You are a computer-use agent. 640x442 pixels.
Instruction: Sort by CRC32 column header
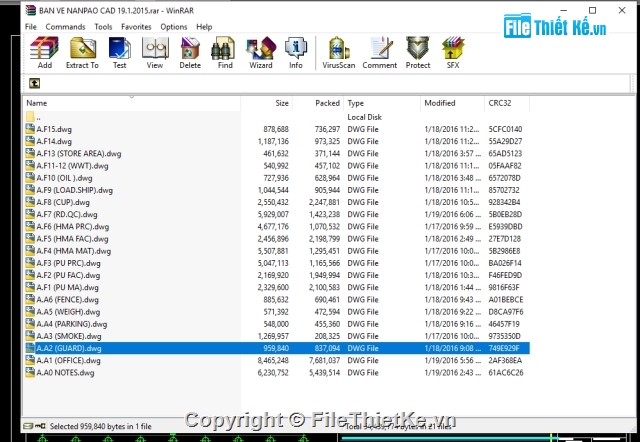pos(507,103)
